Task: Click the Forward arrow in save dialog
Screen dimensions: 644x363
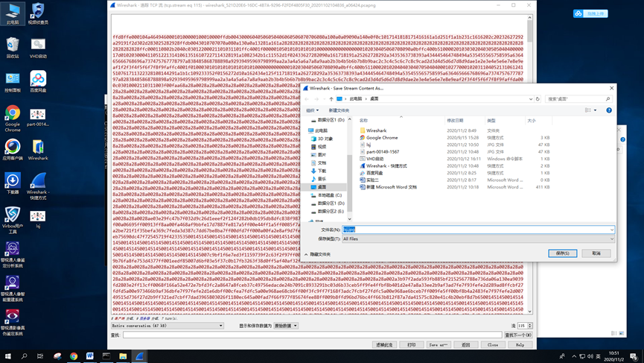Action: (316, 99)
